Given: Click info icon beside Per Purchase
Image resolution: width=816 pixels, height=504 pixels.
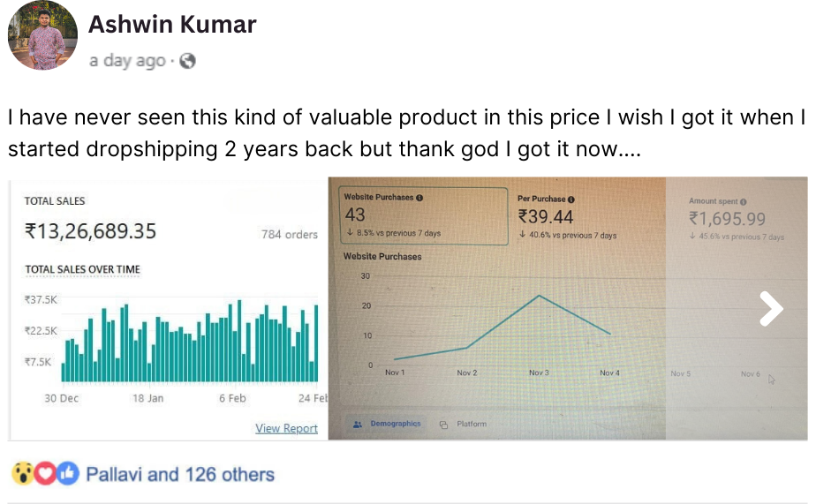Looking at the screenshot, I should coord(571,199).
